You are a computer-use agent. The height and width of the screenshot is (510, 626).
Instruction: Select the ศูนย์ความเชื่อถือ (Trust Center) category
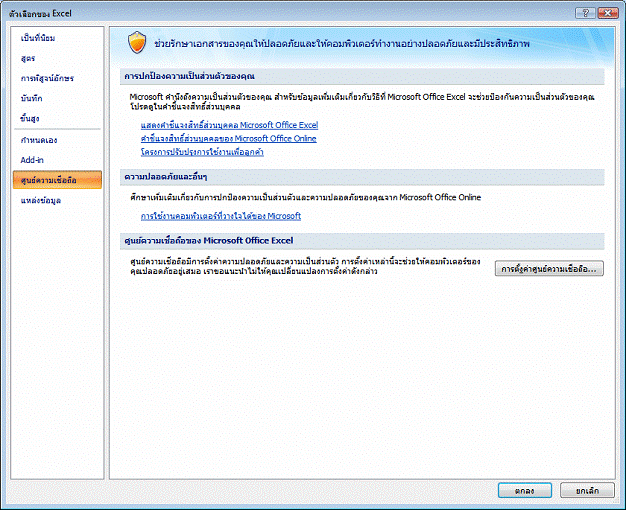[x=57, y=180]
